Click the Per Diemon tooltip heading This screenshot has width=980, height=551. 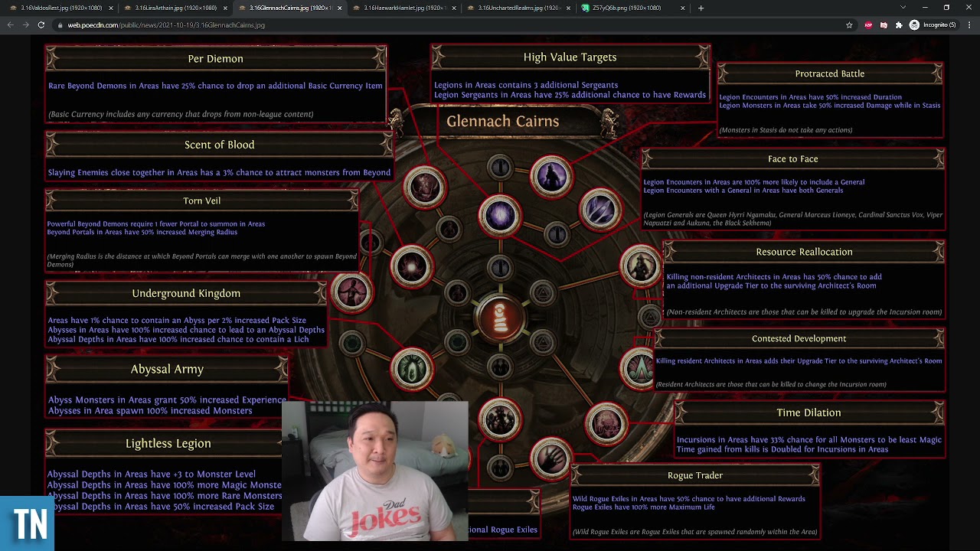point(215,59)
